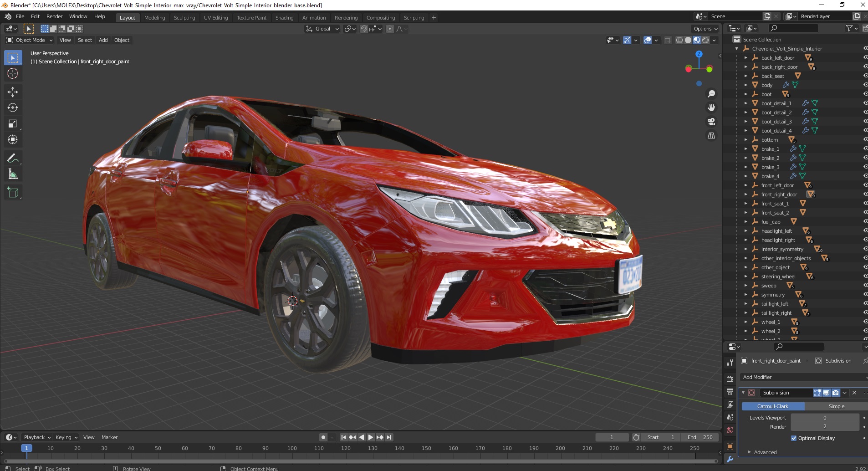Select Catmull-Clark subdivision type
This screenshot has height=471, width=868.
tap(773, 406)
